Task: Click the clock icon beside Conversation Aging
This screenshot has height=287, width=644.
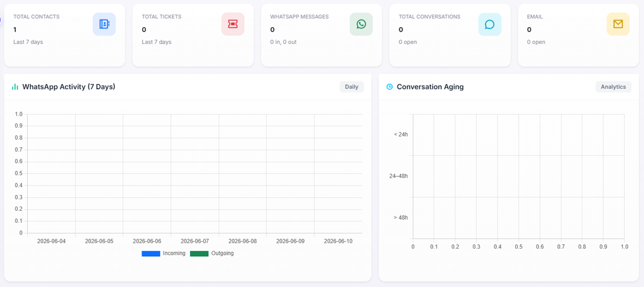Action: click(390, 87)
